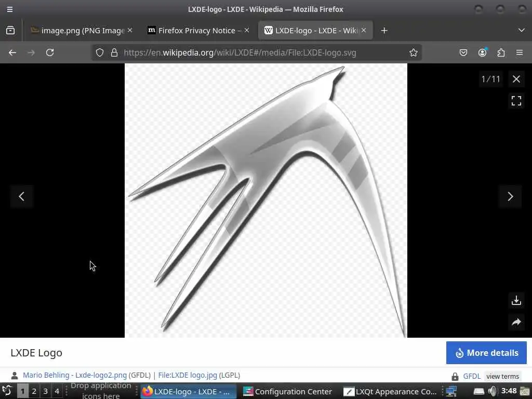
Task: Close the LXDE-logo Wikipedia tab
Action: click(x=364, y=30)
